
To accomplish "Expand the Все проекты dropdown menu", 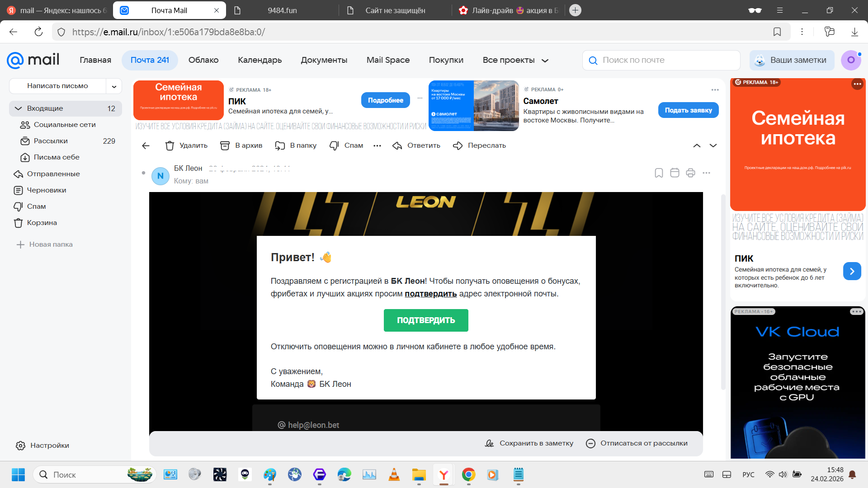I will pyautogui.click(x=515, y=60).
